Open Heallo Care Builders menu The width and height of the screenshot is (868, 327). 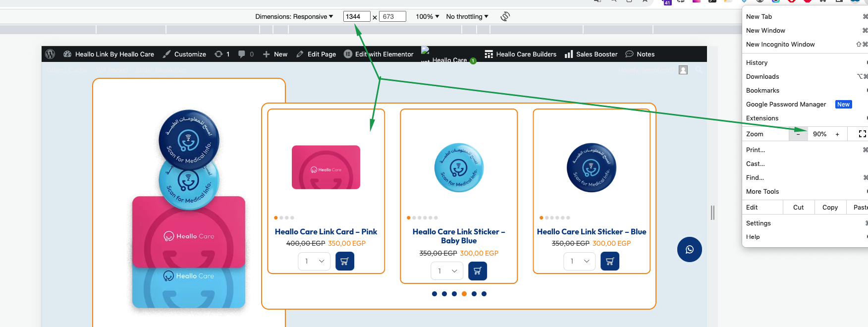coord(520,54)
